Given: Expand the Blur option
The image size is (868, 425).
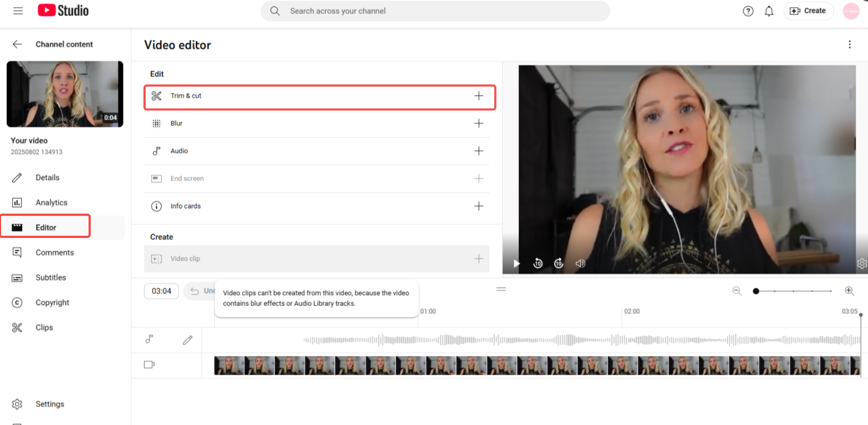Looking at the screenshot, I should pyautogui.click(x=479, y=123).
